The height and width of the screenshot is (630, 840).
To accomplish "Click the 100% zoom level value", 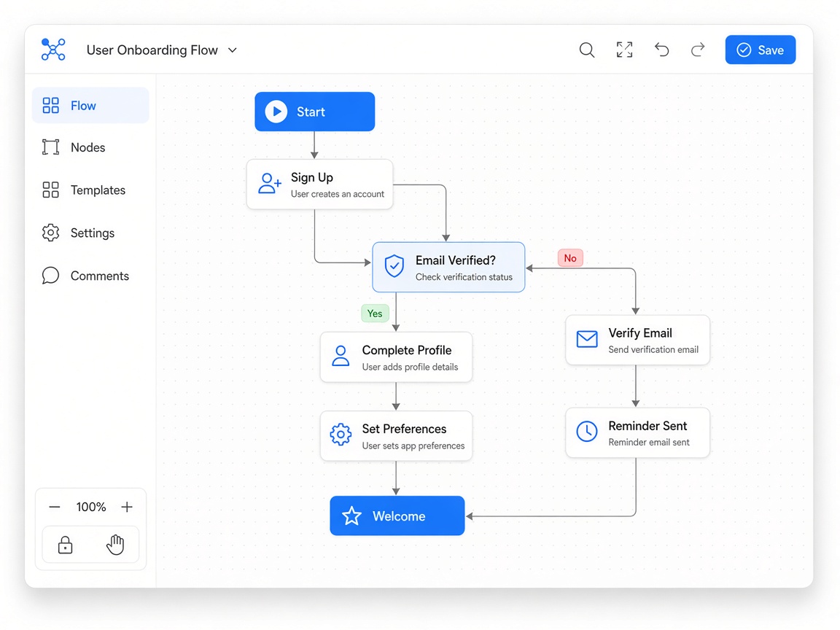I will 91,507.
